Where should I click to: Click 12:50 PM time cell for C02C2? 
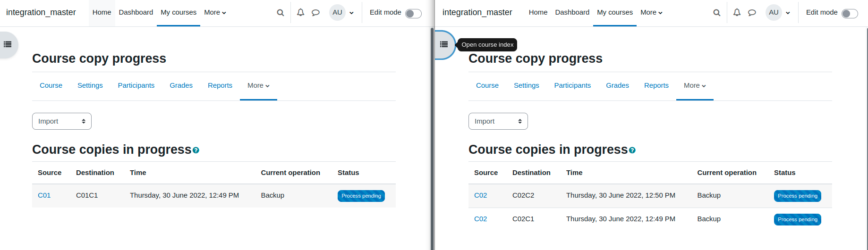[x=621, y=196]
